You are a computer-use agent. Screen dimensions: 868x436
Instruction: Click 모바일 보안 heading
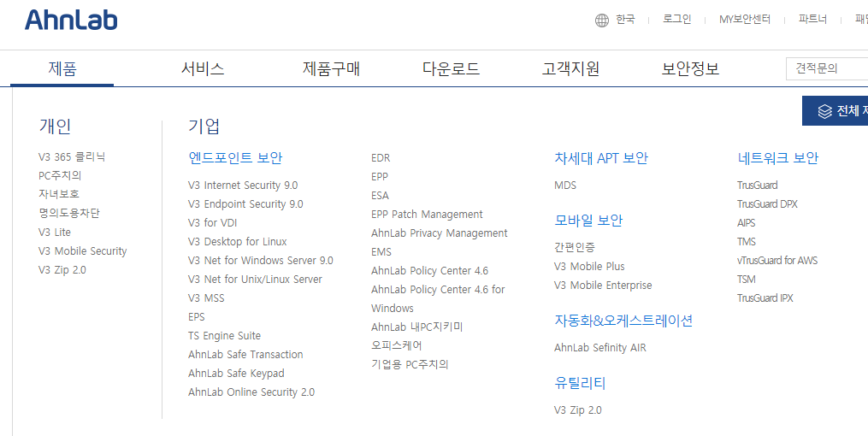coord(588,221)
